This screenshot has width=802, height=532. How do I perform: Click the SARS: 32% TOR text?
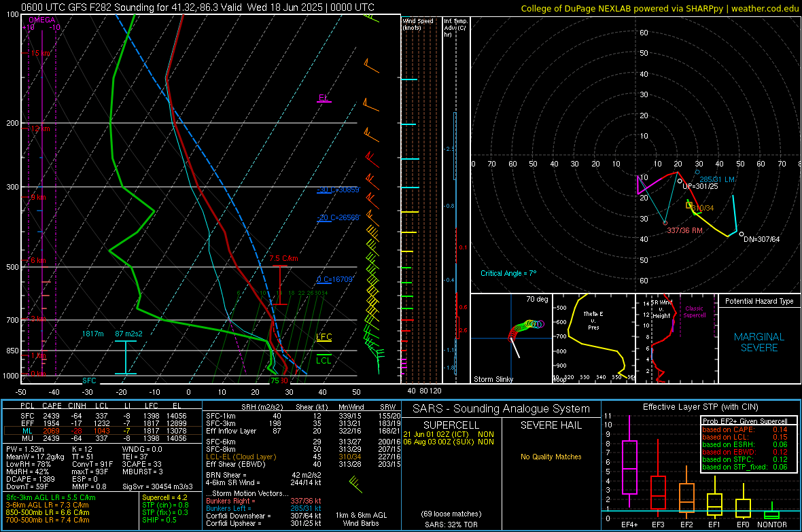click(451, 525)
